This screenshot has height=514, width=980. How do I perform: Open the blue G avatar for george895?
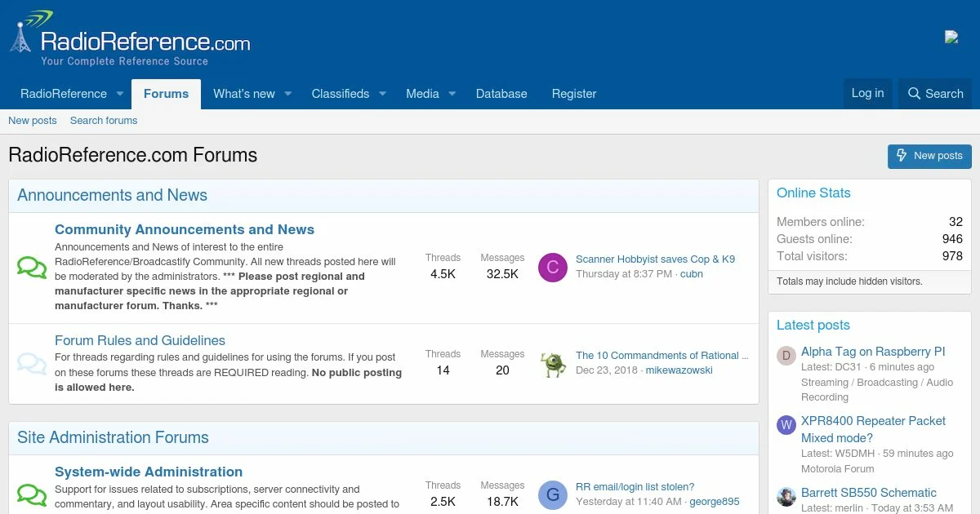(553, 494)
